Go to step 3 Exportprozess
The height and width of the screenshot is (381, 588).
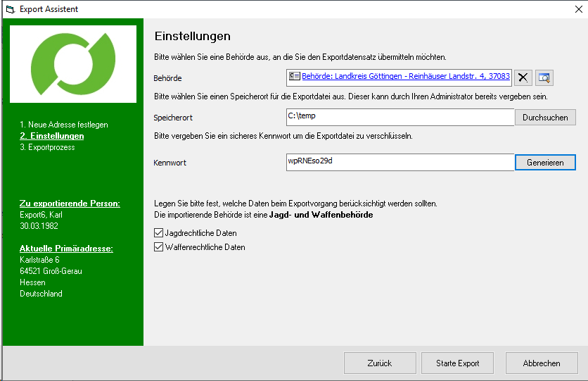46,147
